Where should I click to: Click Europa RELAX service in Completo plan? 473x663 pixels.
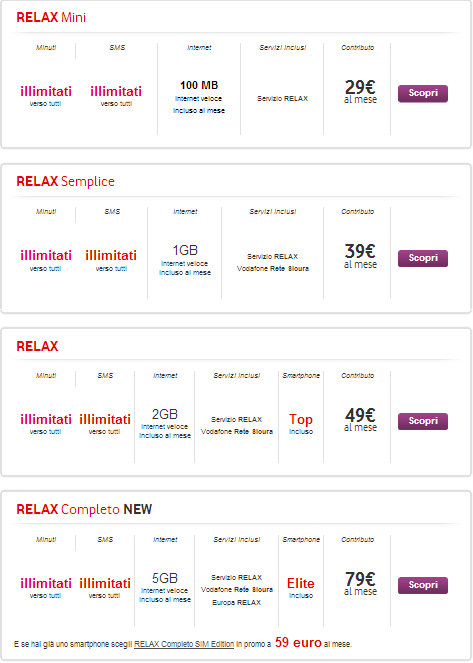coord(236,602)
